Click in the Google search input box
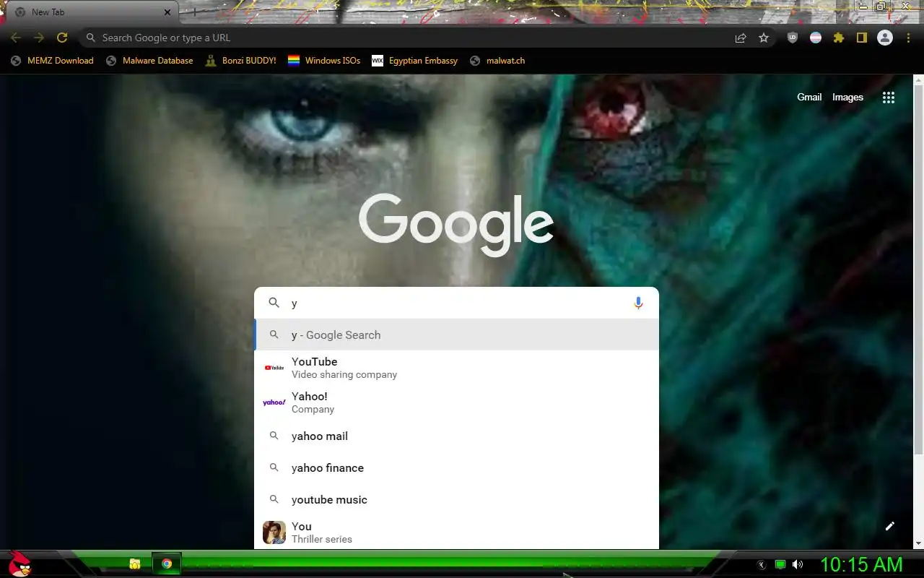Screen dimensions: 924x578 coord(456,303)
